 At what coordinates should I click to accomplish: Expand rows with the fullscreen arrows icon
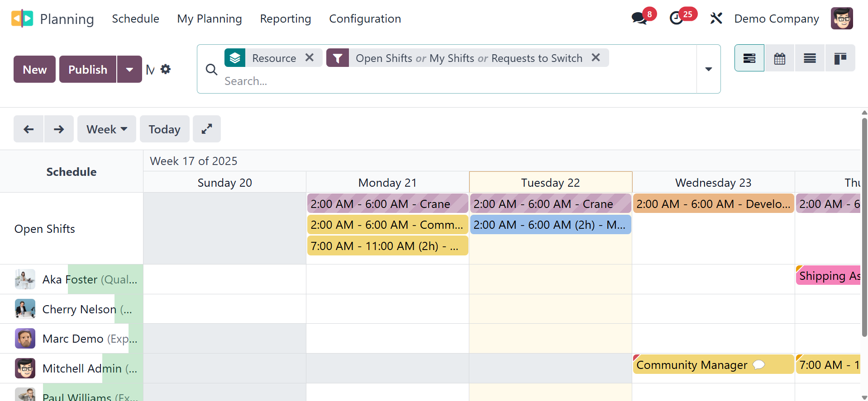207,129
